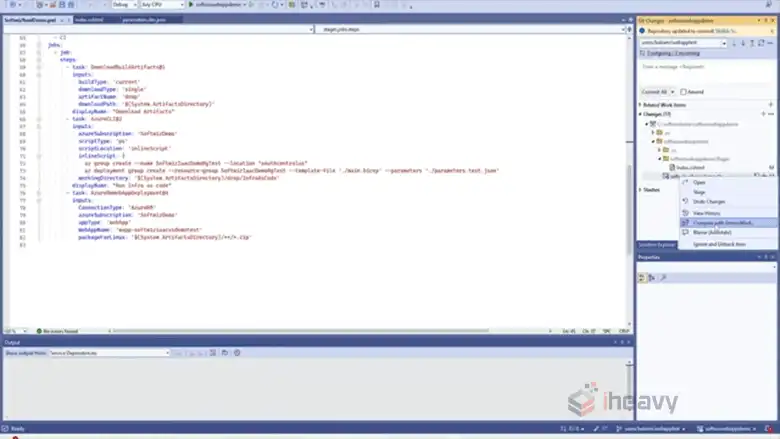Click the clock icon in Output toolbar
780x439 pixels.
237,352
